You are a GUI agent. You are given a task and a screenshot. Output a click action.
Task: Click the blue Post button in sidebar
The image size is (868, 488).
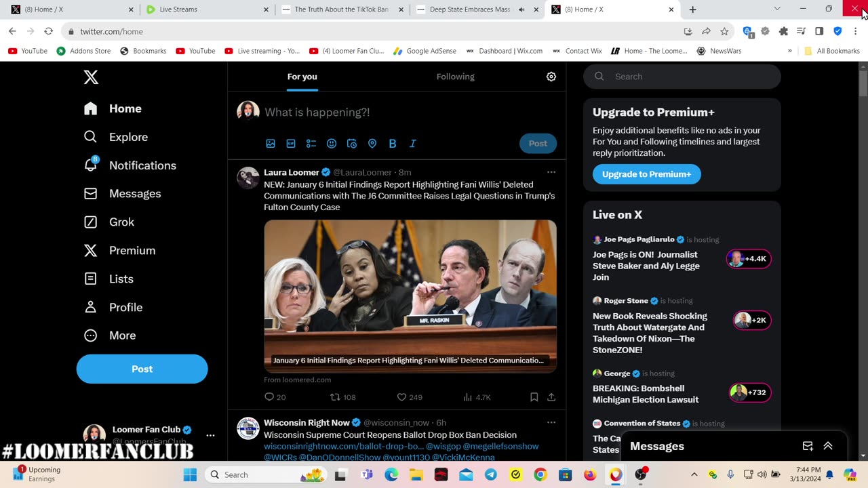[x=142, y=369]
